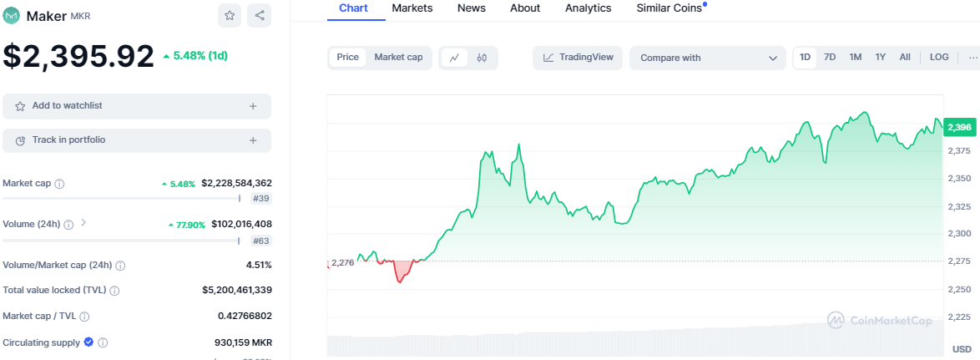Set chart range to 1D
Image resolution: width=980 pixels, height=360 pixels.
tap(805, 58)
